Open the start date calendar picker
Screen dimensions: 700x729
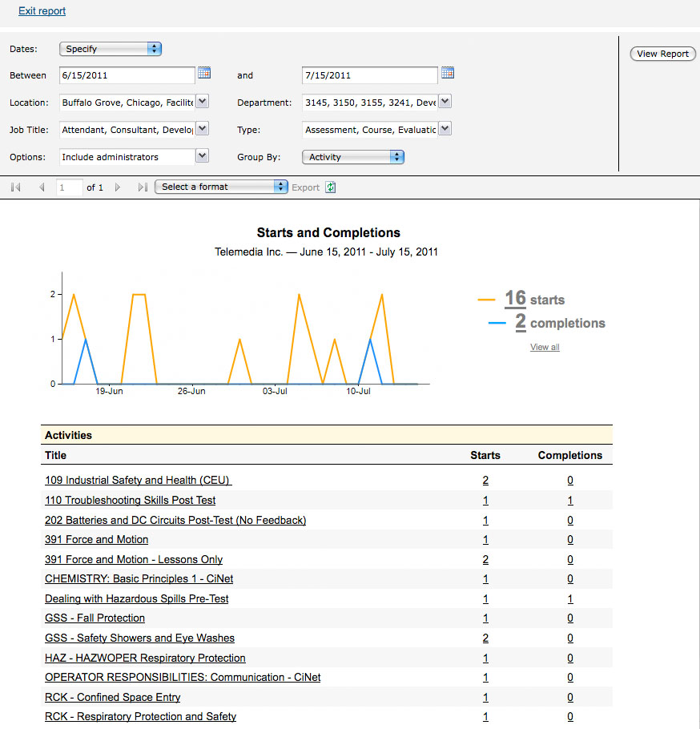pos(204,73)
